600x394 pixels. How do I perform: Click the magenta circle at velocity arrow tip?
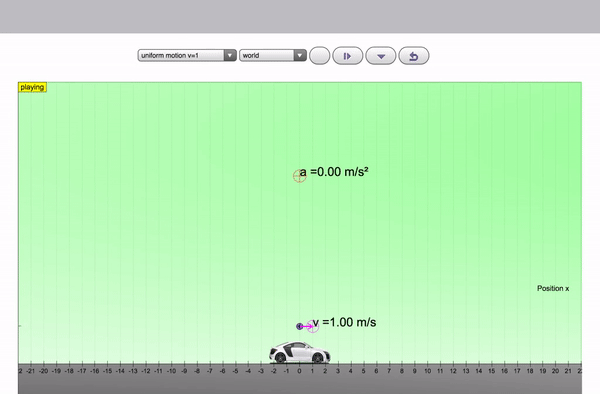[313, 326]
